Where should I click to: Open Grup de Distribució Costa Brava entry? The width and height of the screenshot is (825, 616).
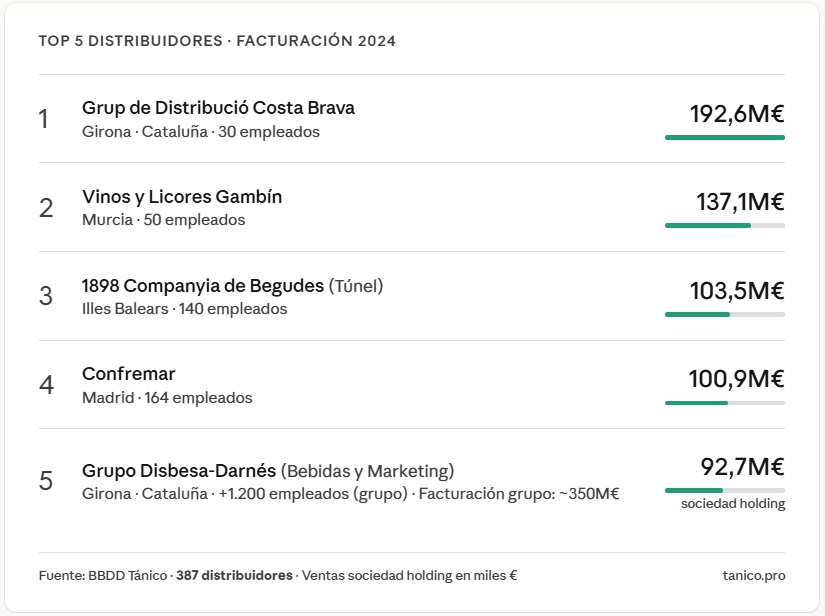218,108
